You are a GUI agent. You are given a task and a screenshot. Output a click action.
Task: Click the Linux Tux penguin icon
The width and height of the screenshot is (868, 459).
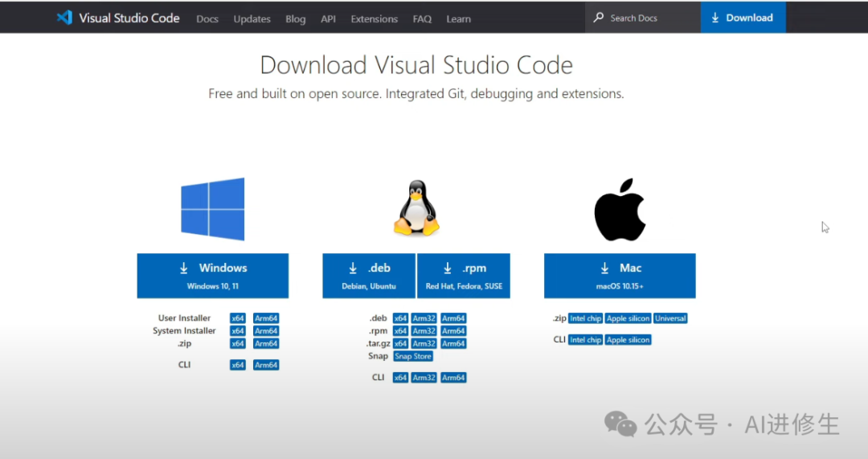(x=416, y=208)
